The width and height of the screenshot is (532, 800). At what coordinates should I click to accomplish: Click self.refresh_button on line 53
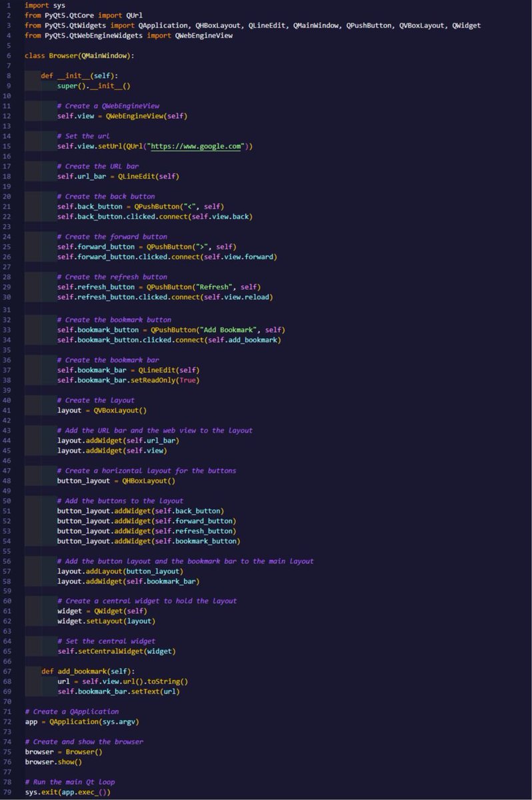pos(193,531)
